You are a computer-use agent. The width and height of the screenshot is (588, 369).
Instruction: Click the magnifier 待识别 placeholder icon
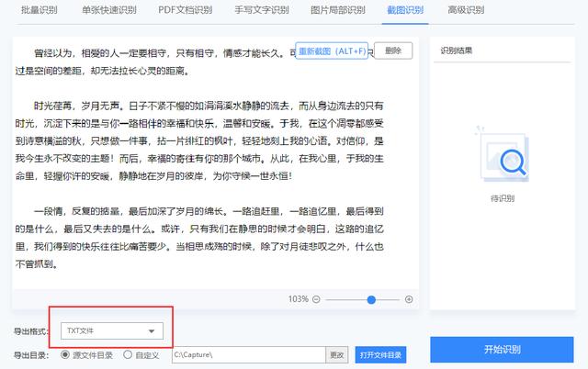(x=503, y=156)
